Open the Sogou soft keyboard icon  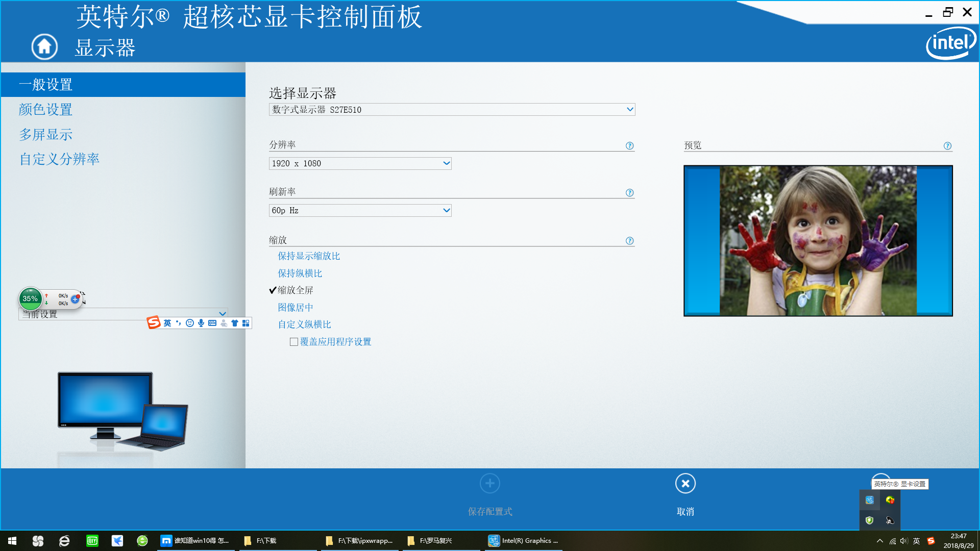coord(212,323)
